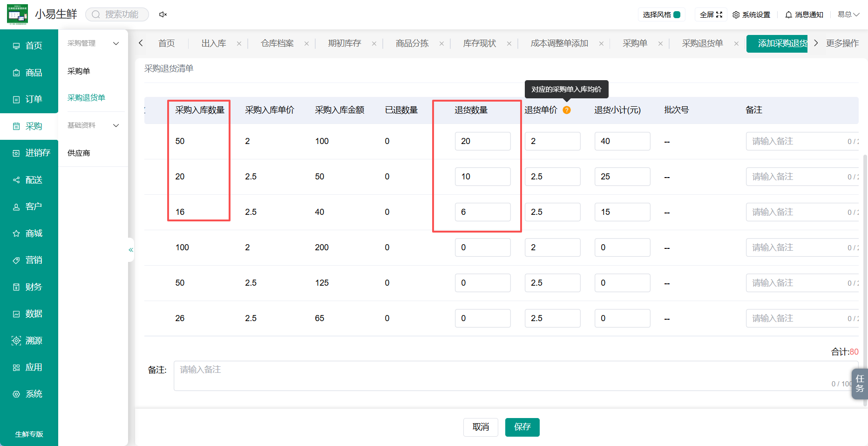Open the 商城 sidebar section

29,233
